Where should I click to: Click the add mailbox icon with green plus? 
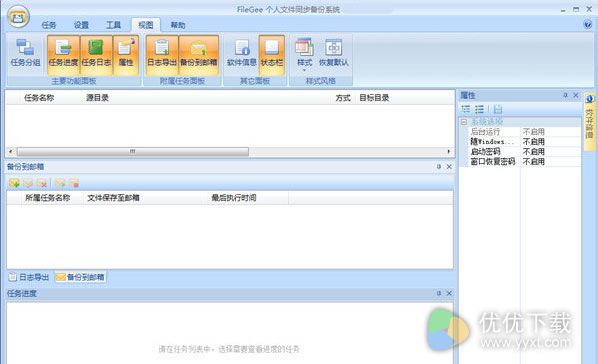click(14, 183)
